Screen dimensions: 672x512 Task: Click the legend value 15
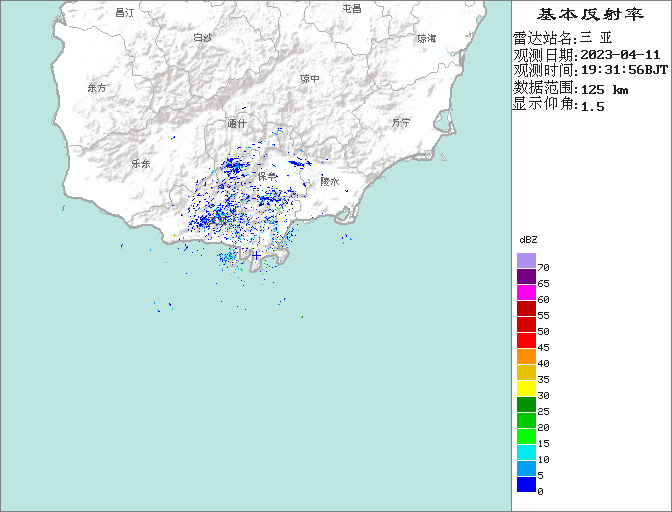(543, 443)
